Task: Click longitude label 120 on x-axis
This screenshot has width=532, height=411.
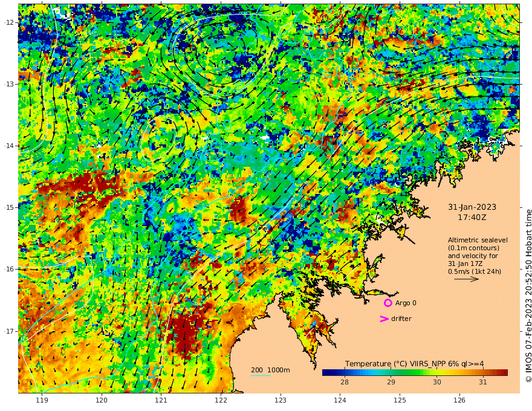Action: click(102, 400)
